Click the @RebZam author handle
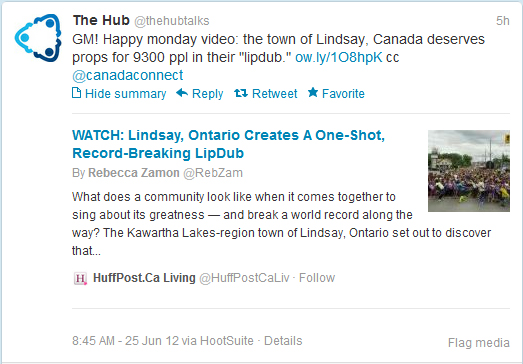 tap(213, 173)
